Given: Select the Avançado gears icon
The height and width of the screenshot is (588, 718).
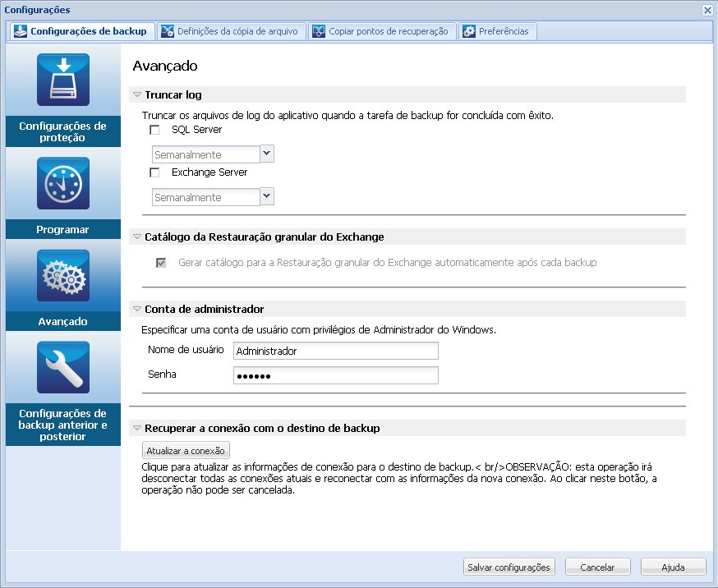Looking at the screenshot, I should (63, 275).
